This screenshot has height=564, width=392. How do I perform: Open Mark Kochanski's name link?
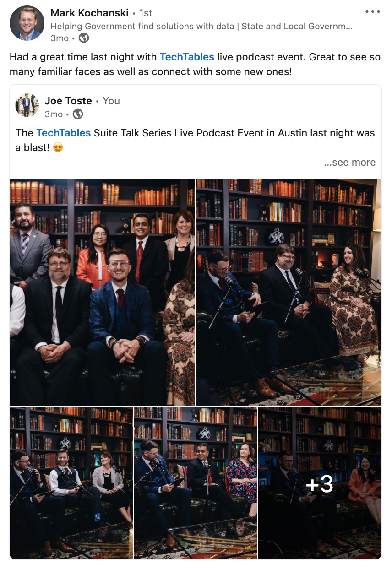90,13
